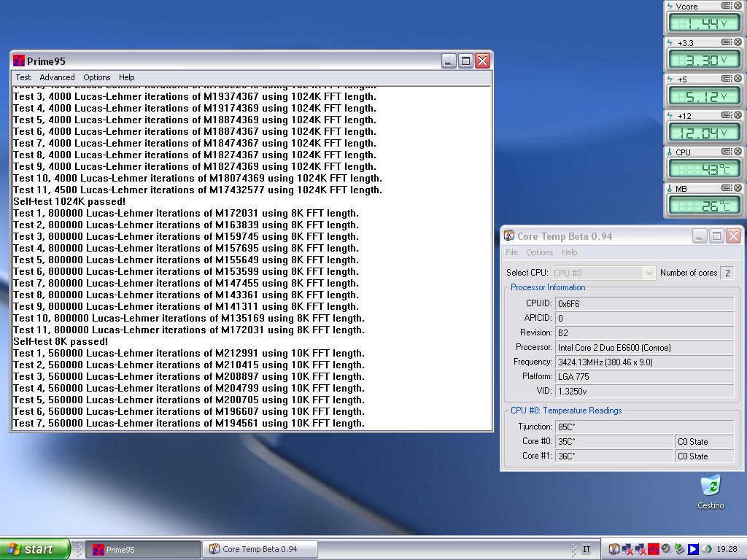Click the C0 State field for Core #0
The height and width of the screenshot is (560, 747).
pos(704,442)
